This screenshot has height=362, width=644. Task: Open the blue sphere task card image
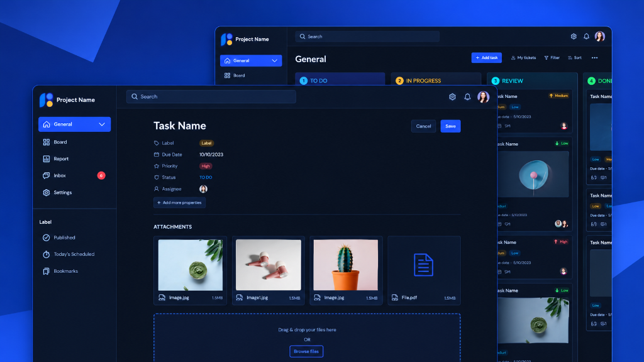coord(533,175)
